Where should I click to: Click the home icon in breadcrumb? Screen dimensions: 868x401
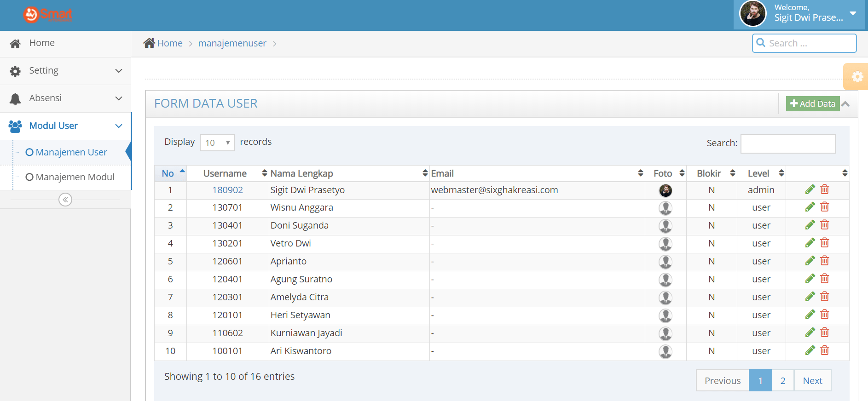[149, 43]
